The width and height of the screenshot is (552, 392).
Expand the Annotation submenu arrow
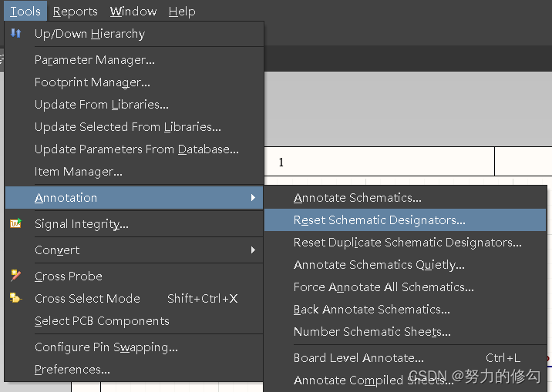coord(253,198)
